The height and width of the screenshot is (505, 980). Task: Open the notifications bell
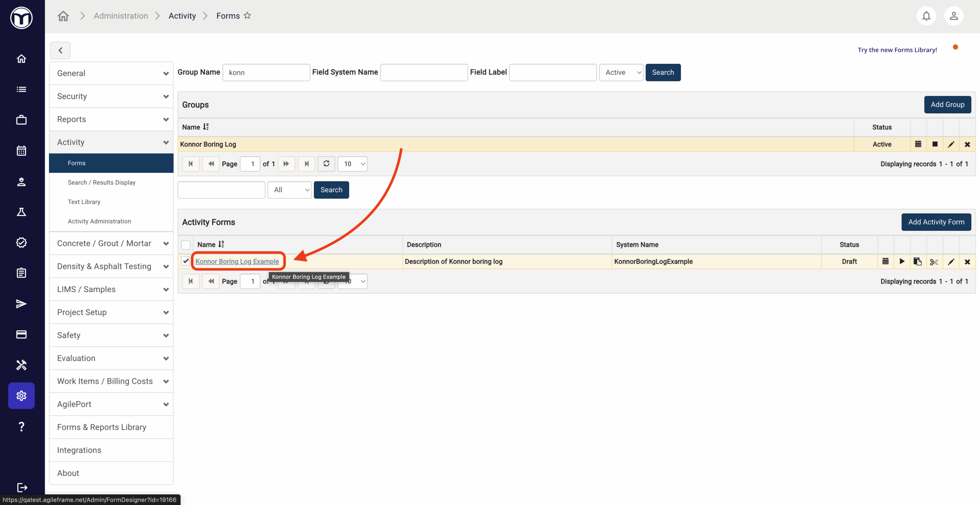[926, 16]
